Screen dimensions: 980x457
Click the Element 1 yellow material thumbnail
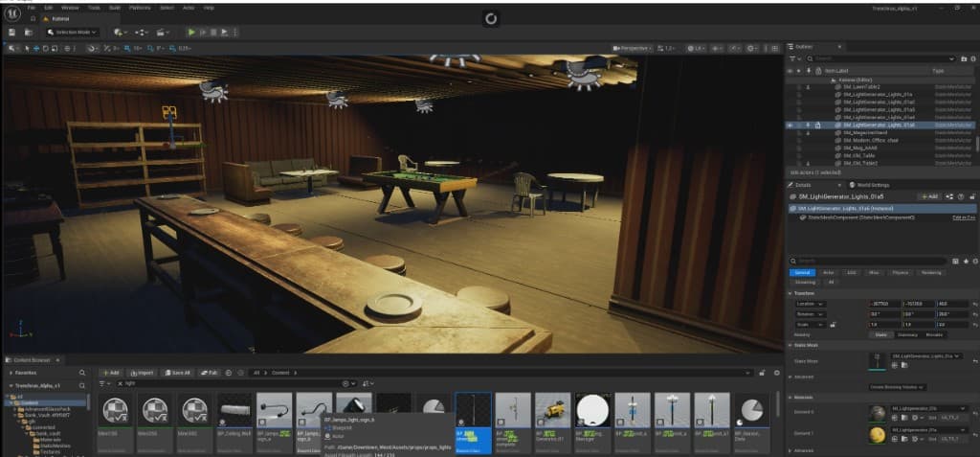click(878, 435)
